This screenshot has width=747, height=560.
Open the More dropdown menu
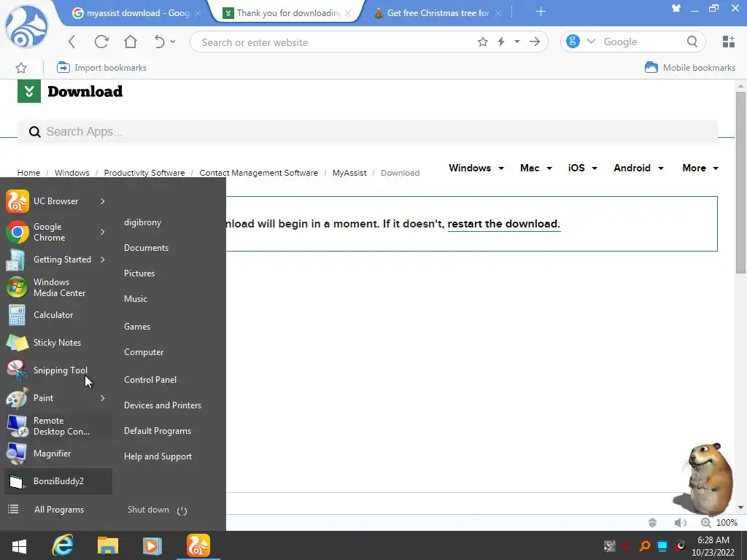700,168
